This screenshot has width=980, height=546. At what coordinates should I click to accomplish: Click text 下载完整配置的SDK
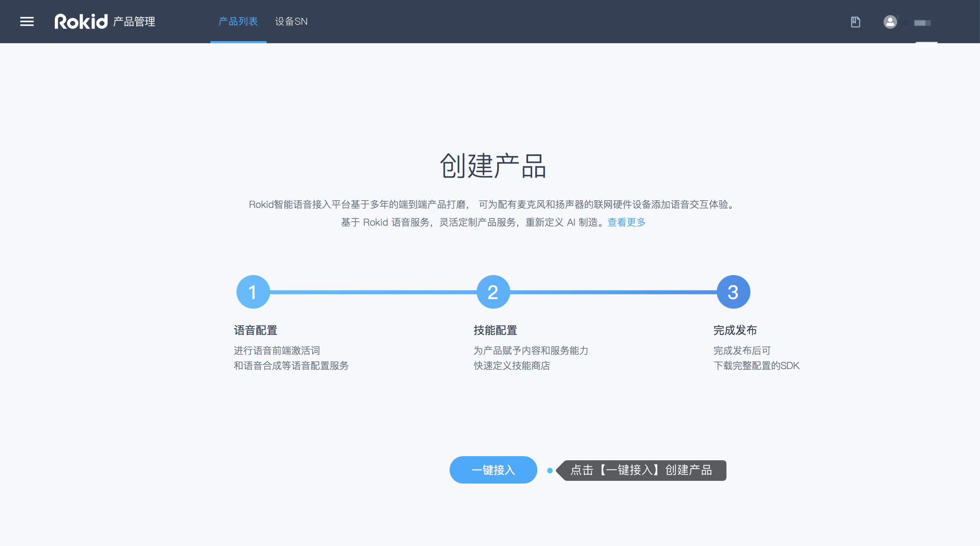point(756,366)
